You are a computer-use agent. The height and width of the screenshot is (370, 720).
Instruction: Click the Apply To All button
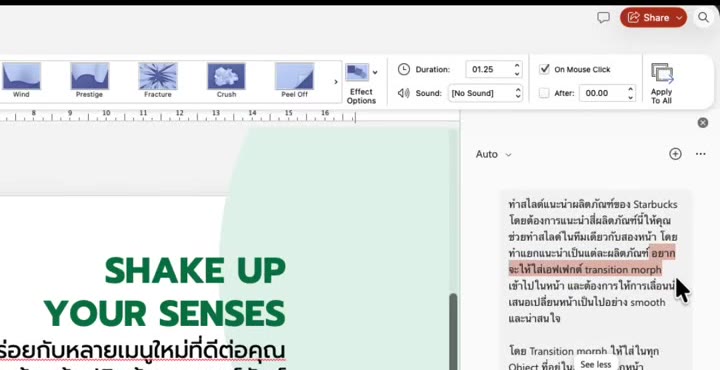tap(661, 83)
